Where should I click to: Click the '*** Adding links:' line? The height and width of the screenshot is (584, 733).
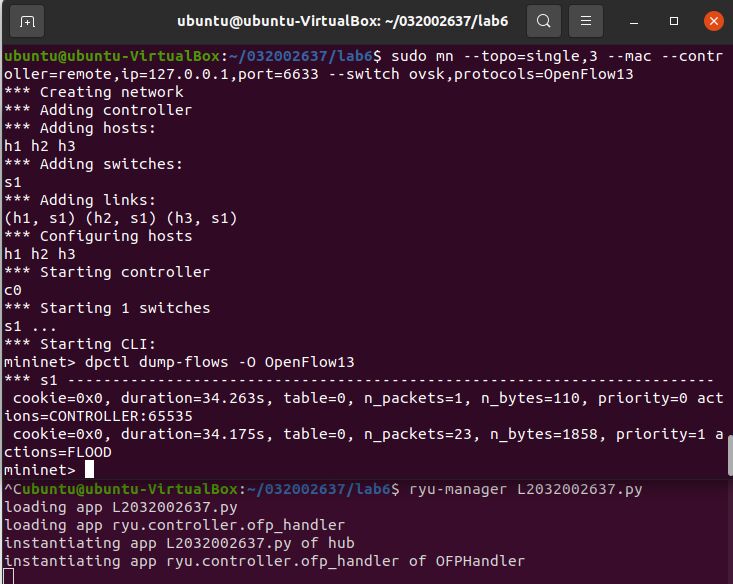80,200
